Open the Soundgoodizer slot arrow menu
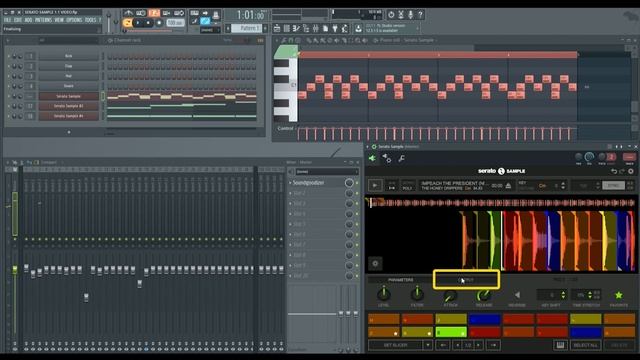Screen dimensions: 640x360 click(290, 183)
